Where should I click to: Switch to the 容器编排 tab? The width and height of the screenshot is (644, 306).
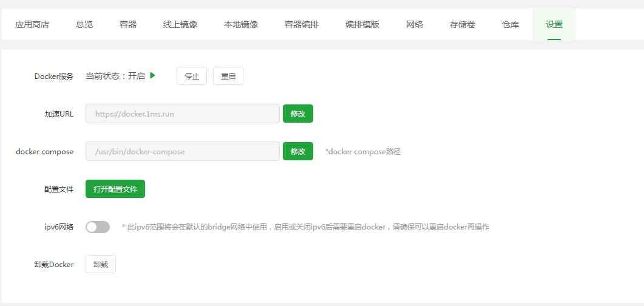[x=302, y=25]
